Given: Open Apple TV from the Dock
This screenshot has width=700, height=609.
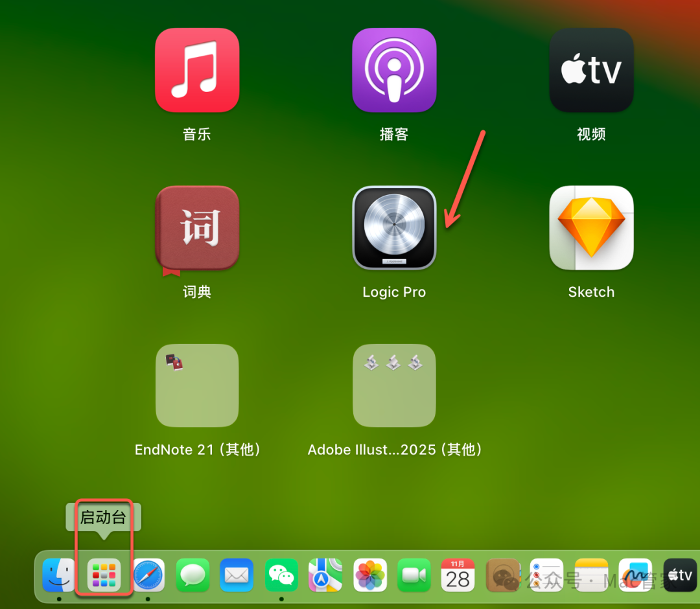Looking at the screenshot, I should click(679, 575).
